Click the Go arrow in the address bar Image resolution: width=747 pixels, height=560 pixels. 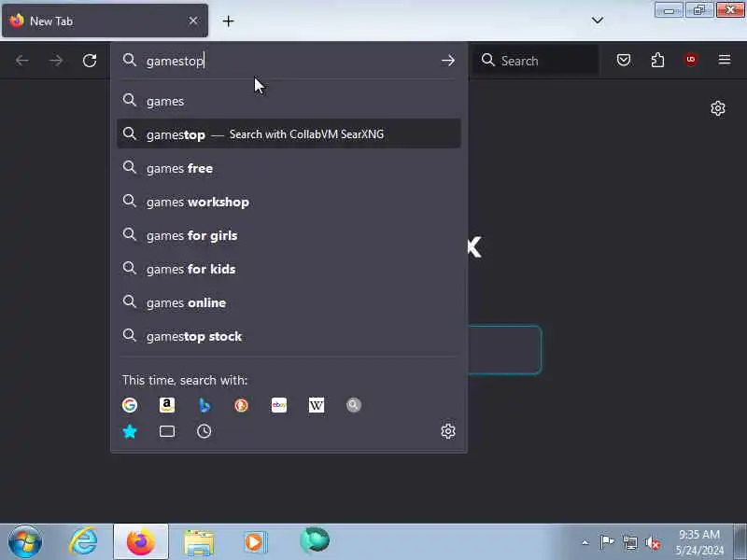448,61
